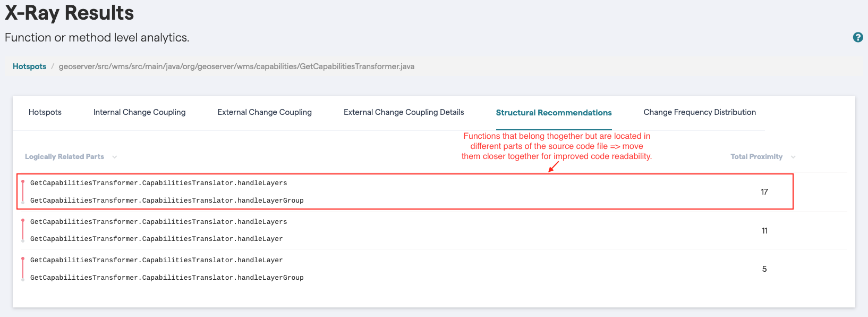Click the proximity value 5
Screen dimensions: 868x317
(764, 269)
